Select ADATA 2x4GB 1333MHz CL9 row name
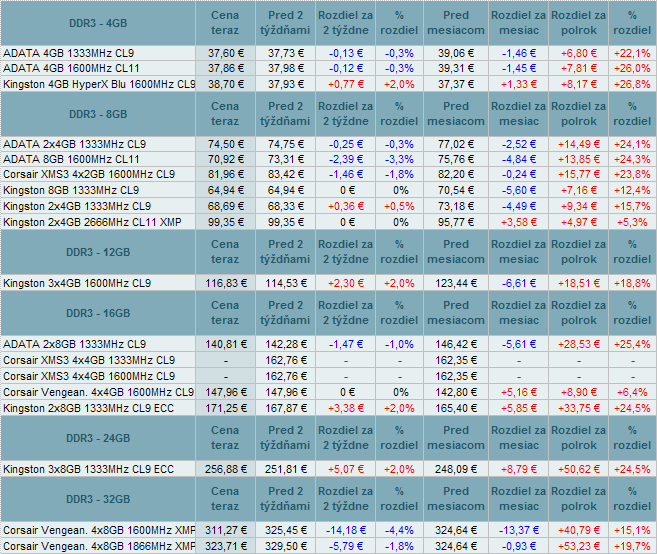 pos(75,144)
